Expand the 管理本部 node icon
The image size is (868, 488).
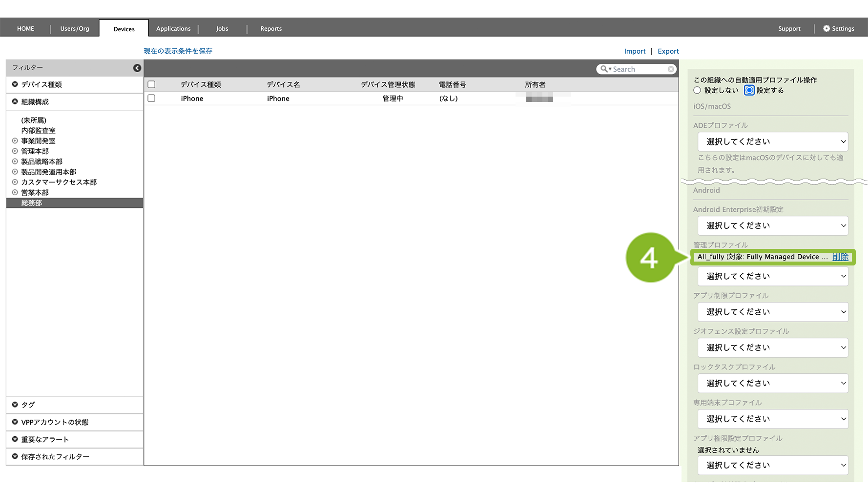15,151
